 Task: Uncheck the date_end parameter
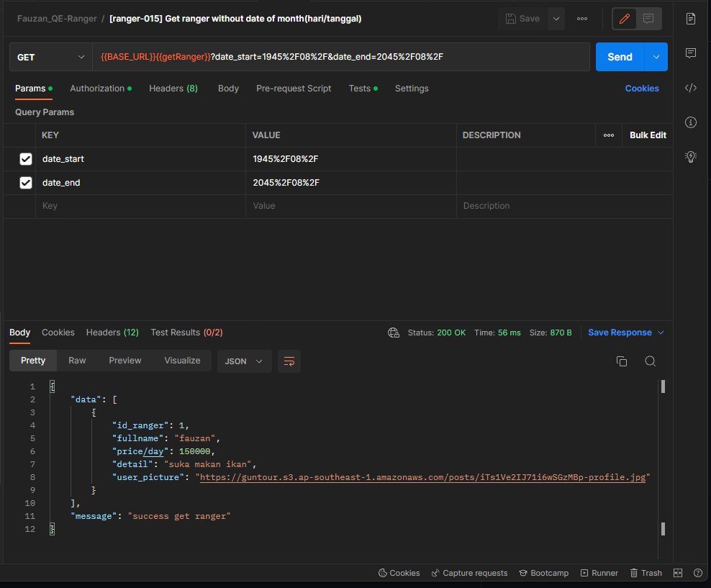26,182
